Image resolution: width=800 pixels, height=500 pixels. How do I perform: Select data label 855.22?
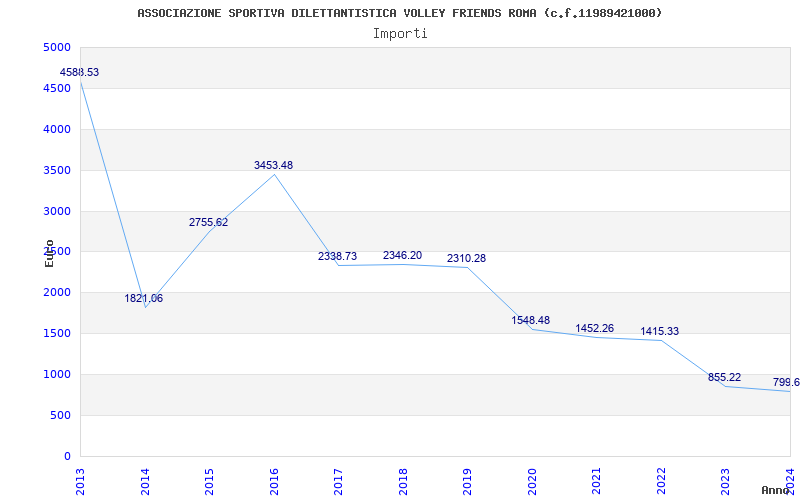tap(724, 378)
